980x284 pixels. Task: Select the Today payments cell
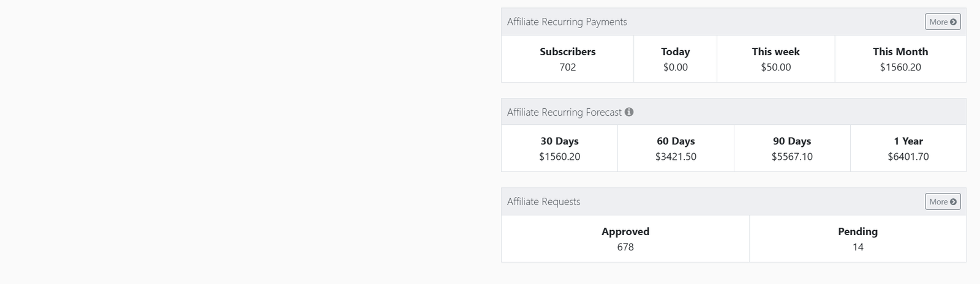coord(675,59)
